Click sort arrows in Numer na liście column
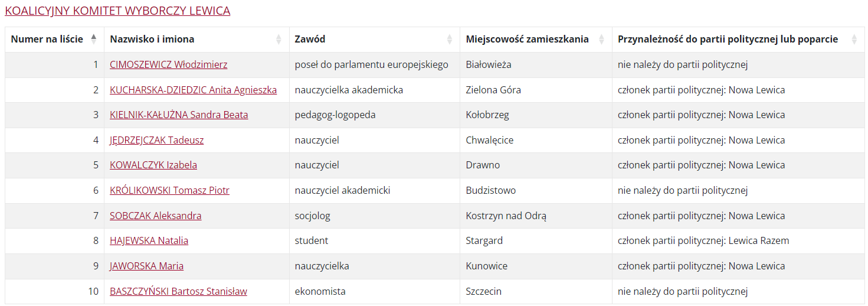Viewport: 868px width, 306px height. (93, 40)
